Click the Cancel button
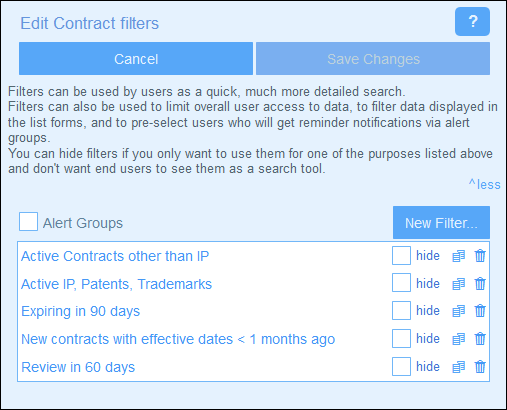 click(136, 59)
